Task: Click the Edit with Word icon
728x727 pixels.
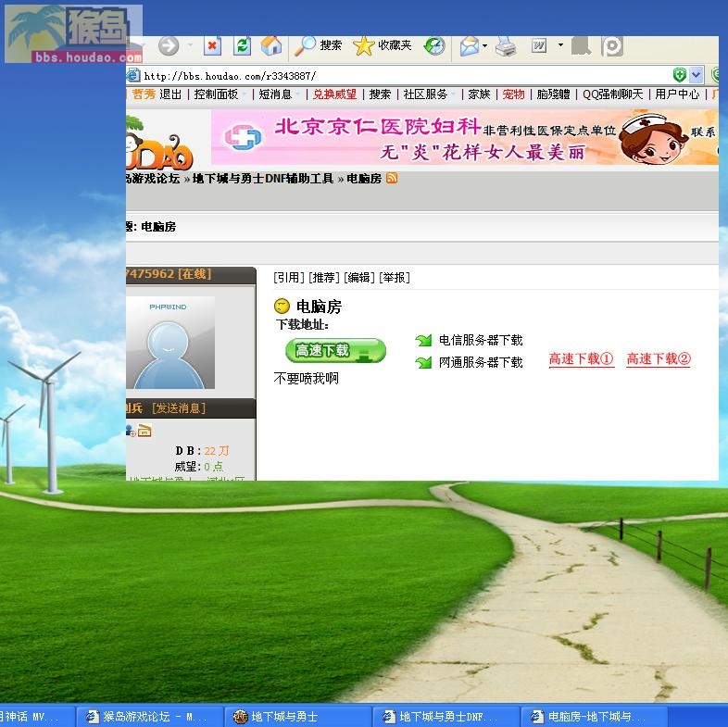Action: point(538,46)
